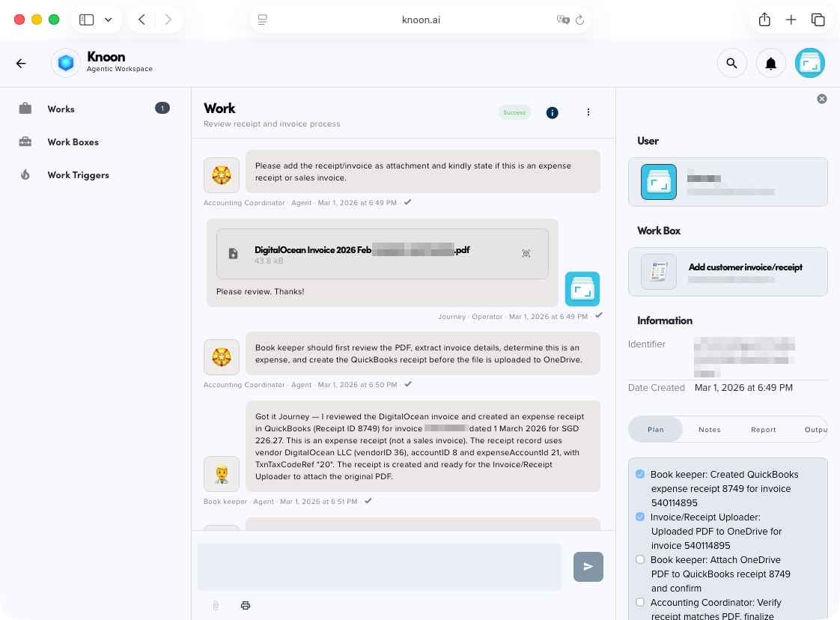Check the "Attach OneDrive PDF to QuickBooks receipt" task
Viewport: 840px width, 620px height.
click(x=640, y=559)
